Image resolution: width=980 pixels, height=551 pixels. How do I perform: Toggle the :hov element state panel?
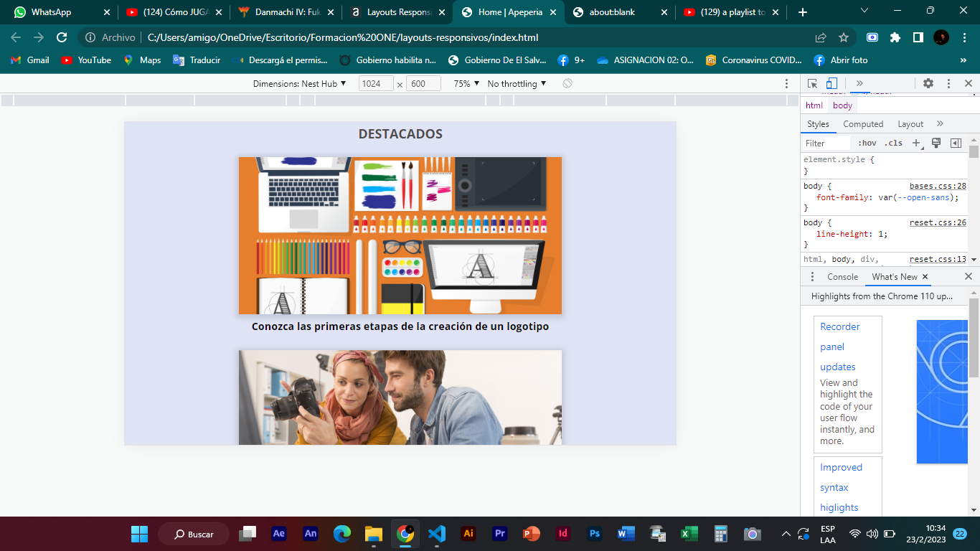867,143
